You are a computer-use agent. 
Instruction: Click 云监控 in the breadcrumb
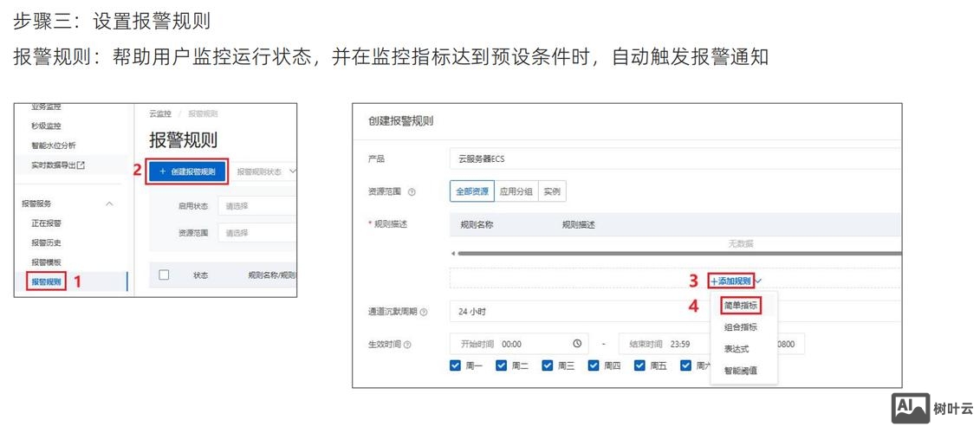point(160,113)
